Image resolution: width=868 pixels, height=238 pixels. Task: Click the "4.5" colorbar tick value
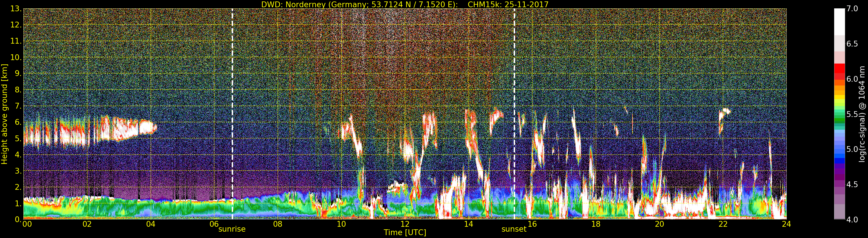pyautogui.click(x=852, y=184)
